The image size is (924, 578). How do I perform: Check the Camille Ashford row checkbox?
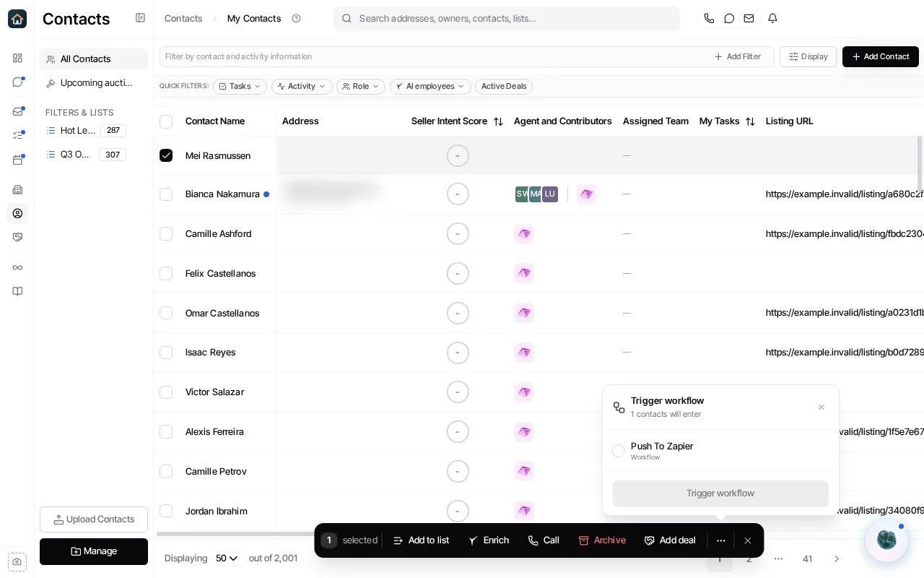tap(166, 234)
